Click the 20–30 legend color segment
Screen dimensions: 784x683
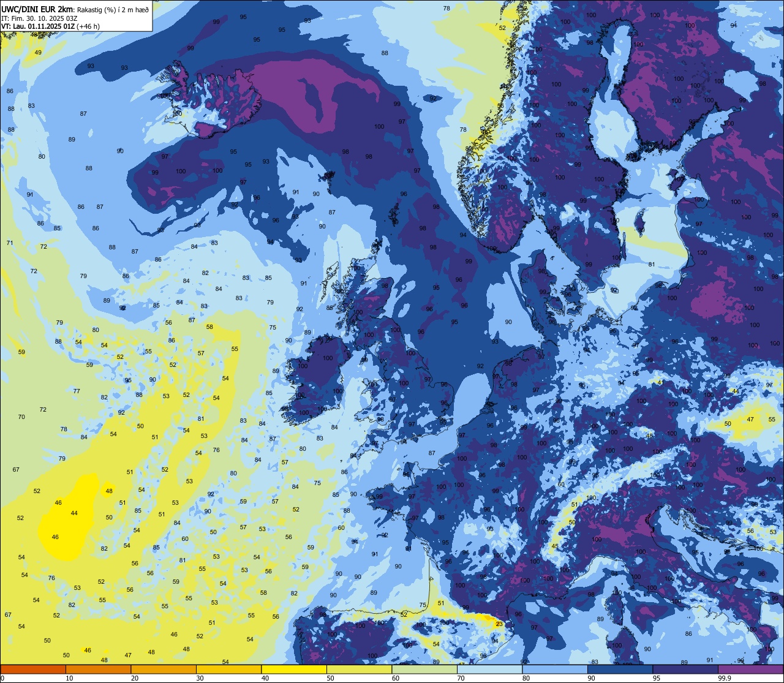(x=164, y=669)
